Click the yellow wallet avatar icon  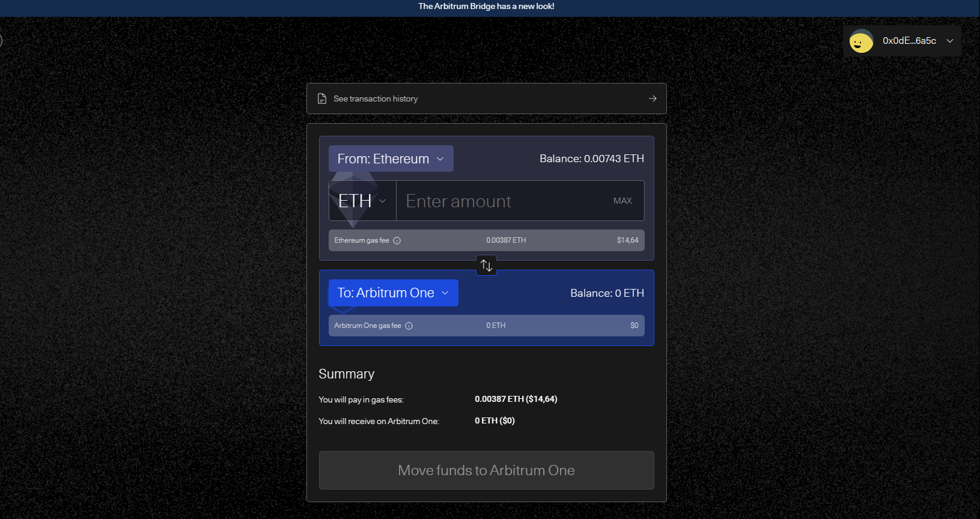tap(861, 41)
